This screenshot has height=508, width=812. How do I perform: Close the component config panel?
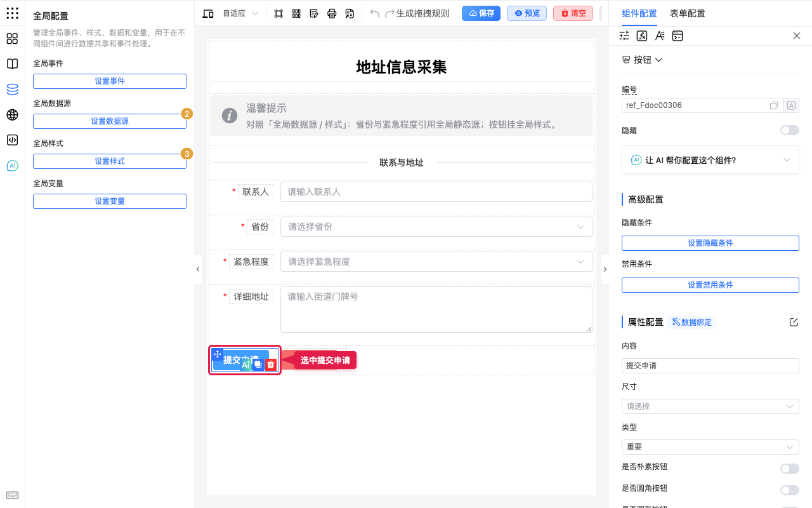pyautogui.click(x=797, y=36)
